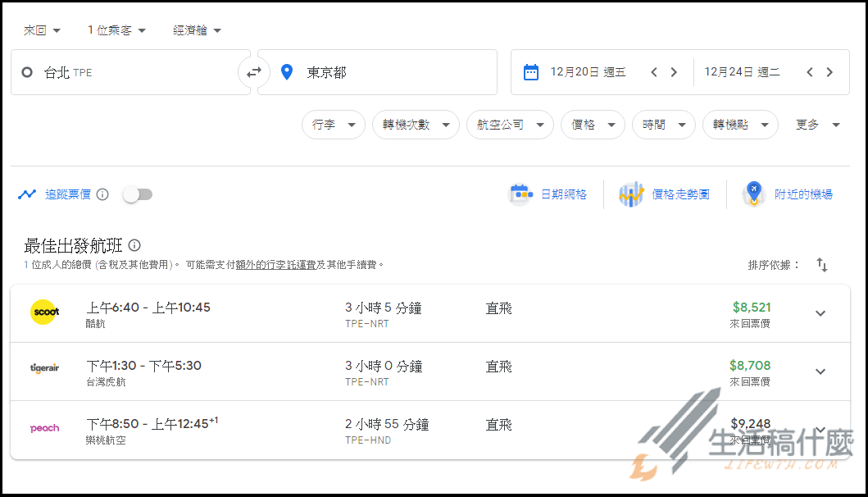Click the 日期網格 calendar grid icon
The height and width of the screenshot is (497, 868).
click(520, 194)
